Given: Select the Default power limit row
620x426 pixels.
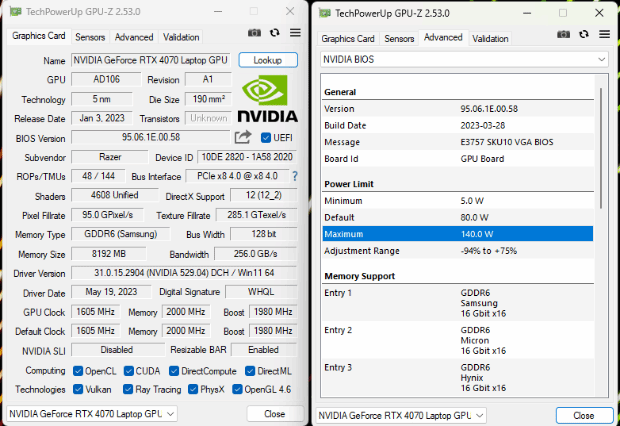Looking at the screenshot, I should point(458,217).
